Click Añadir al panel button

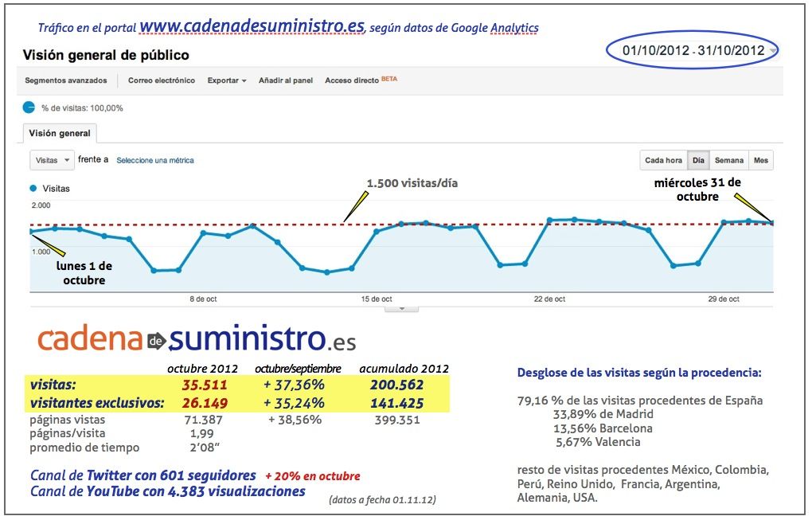point(286,80)
